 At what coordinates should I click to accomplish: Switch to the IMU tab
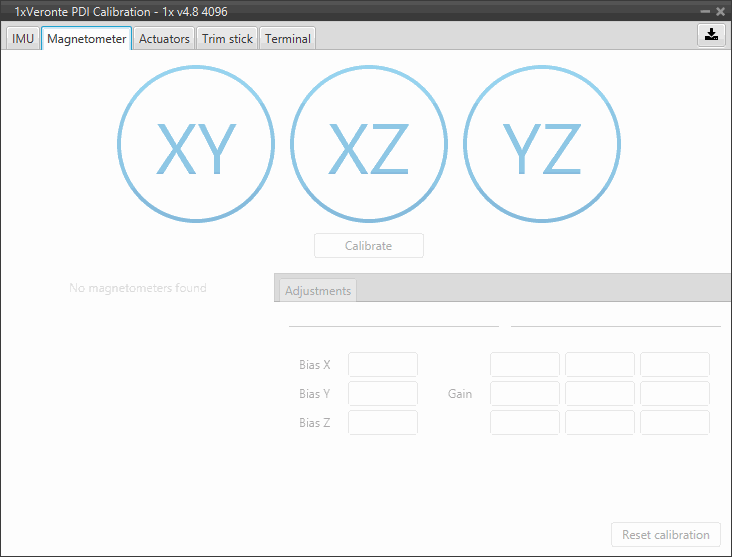pos(23,39)
